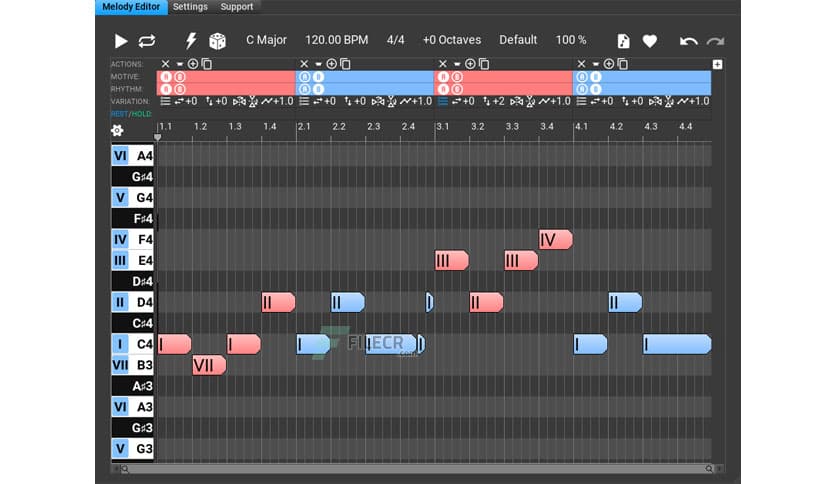Click bar 1 vertical mirror icon
This screenshot has height=484, width=836.
tap(253, 101)
